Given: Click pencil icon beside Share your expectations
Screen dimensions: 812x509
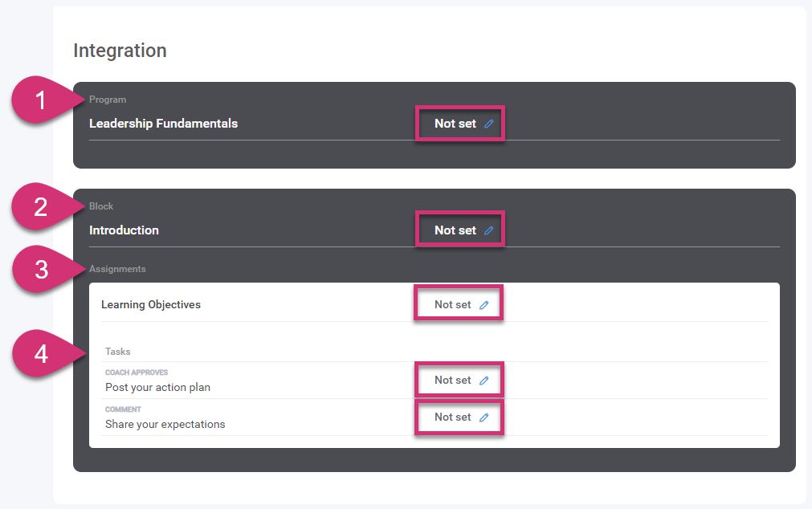Looking at the screenshot, I should click(x=484, y=417).
